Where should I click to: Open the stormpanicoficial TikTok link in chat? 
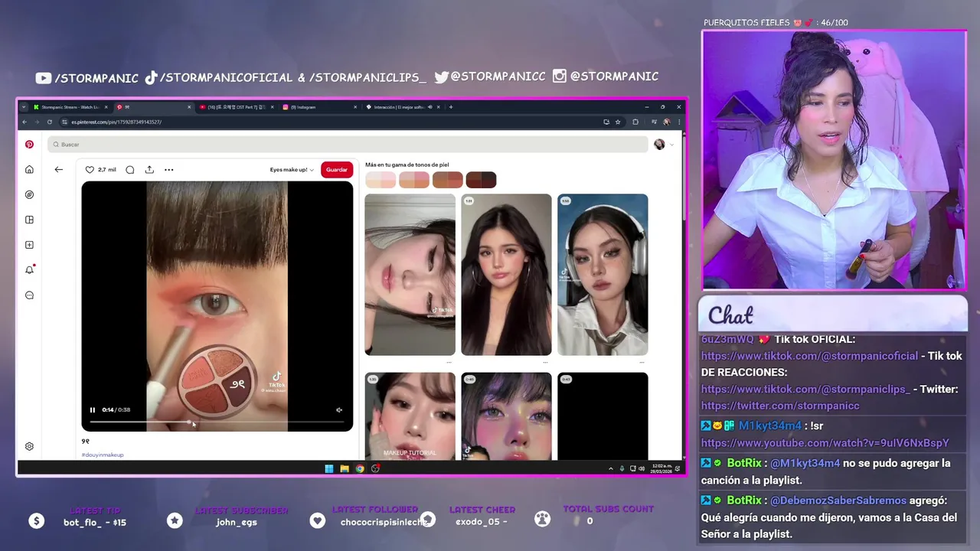pos(809,356)
